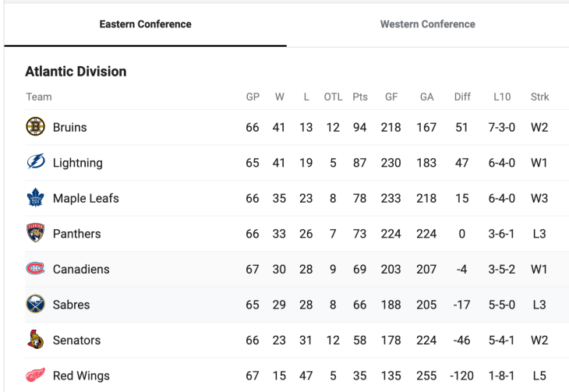Click the Lightning team logo
This screenshot has height=392, width=569.
pyautogui.click(x=35, y=163)
